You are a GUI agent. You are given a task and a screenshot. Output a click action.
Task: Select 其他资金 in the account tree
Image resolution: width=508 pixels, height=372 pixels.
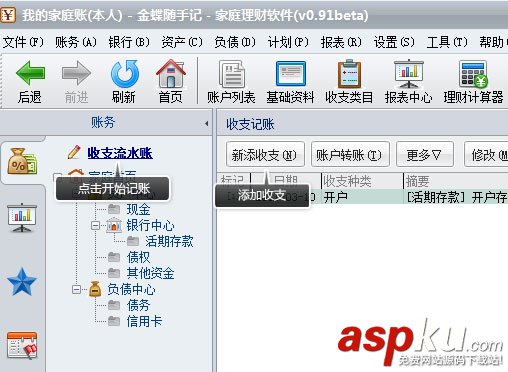(150, 273)
